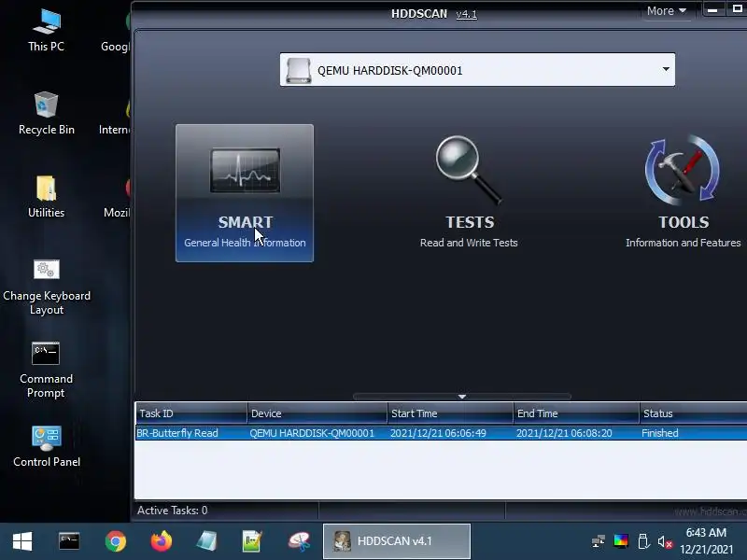The width and height of the screenshot is (747, 560).
Task: Launch Firefox from taskbar
Action: 161,541
